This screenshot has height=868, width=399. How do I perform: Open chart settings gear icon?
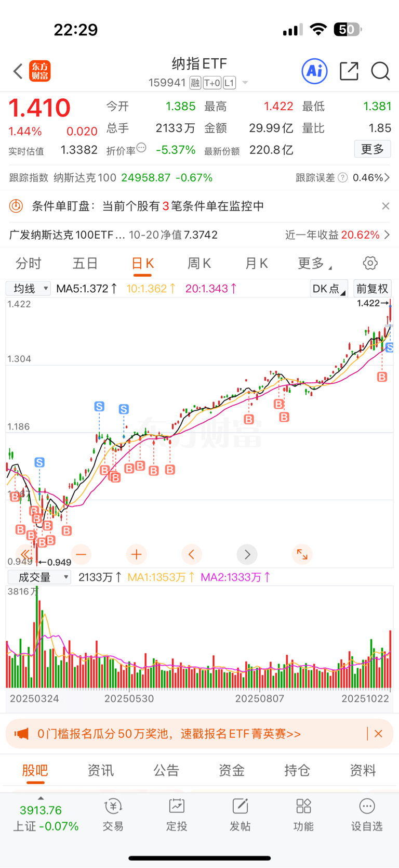pos(370,263)
